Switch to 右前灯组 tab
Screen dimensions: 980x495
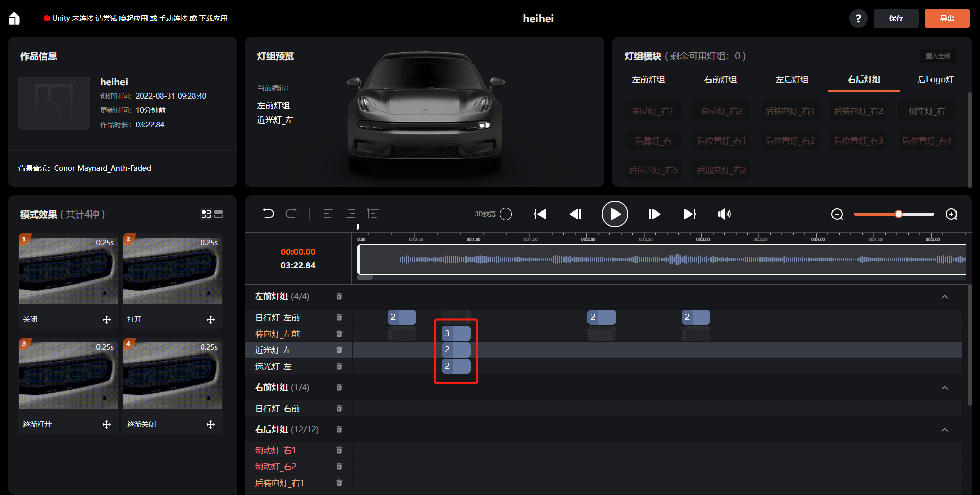coord(720,79)
